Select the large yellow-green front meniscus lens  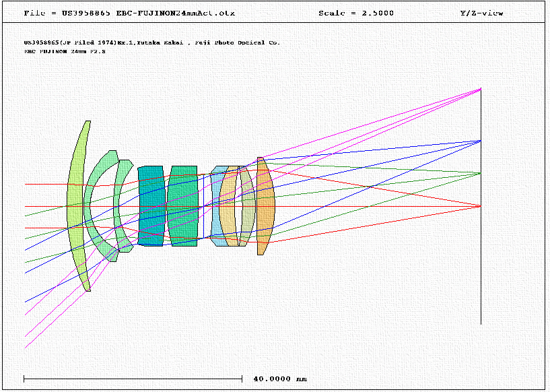tap(75, 206)
